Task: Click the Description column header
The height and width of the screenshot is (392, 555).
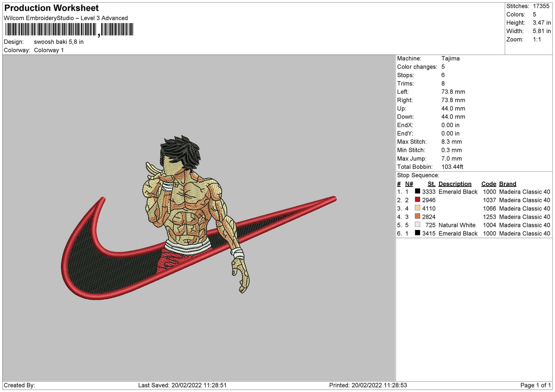Action: pos(455,184)
